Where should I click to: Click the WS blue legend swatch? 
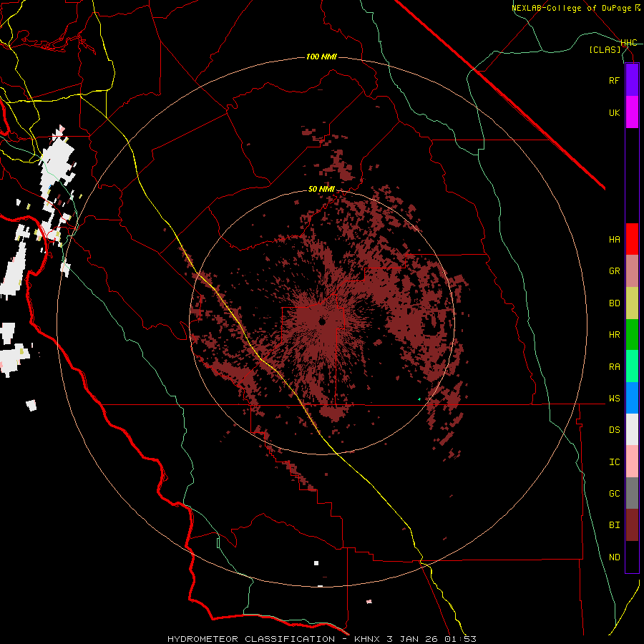(x=632, y=398)
